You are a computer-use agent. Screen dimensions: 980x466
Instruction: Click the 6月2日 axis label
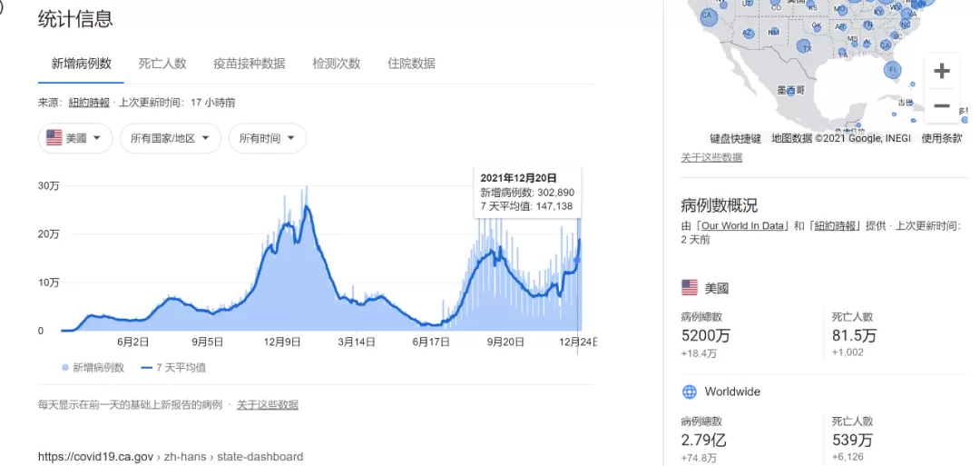(x=132, y=342)
